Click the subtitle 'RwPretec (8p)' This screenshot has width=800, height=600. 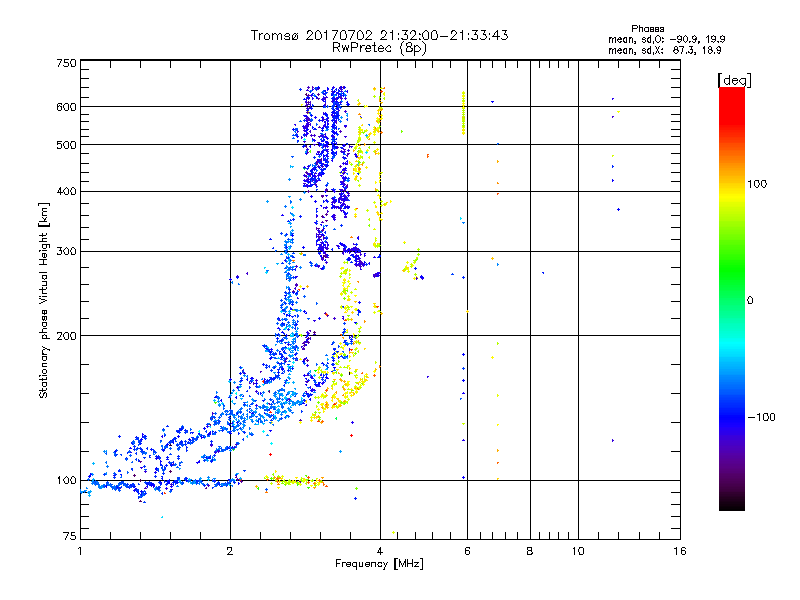click(x=379, y=48)
